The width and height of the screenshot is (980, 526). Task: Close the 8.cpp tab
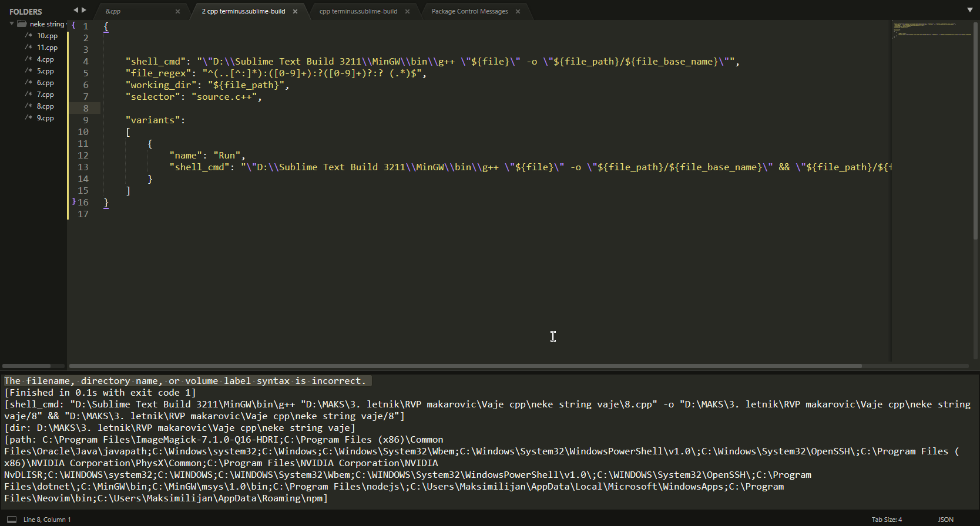177,11
